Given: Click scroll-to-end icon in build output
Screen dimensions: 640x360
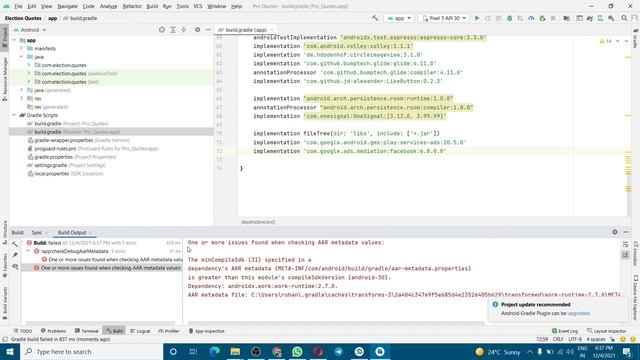Looking at the screenshot, I should click(x=625, y=255).
